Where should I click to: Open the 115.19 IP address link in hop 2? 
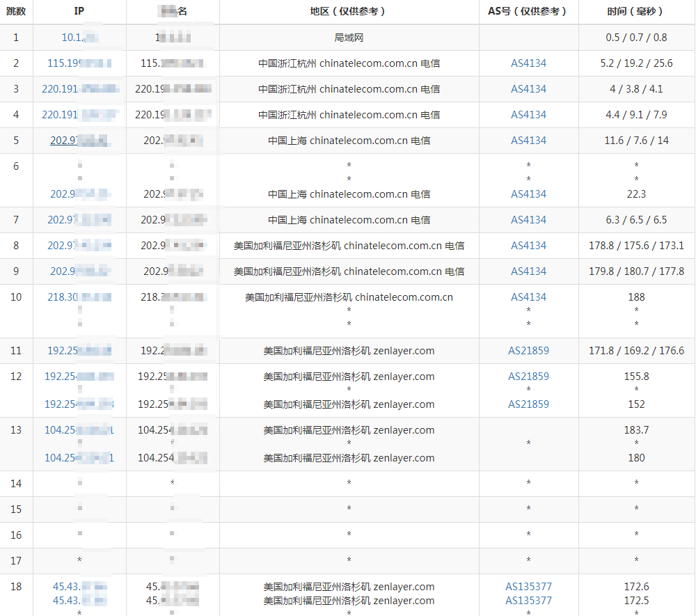pos(79,63)
